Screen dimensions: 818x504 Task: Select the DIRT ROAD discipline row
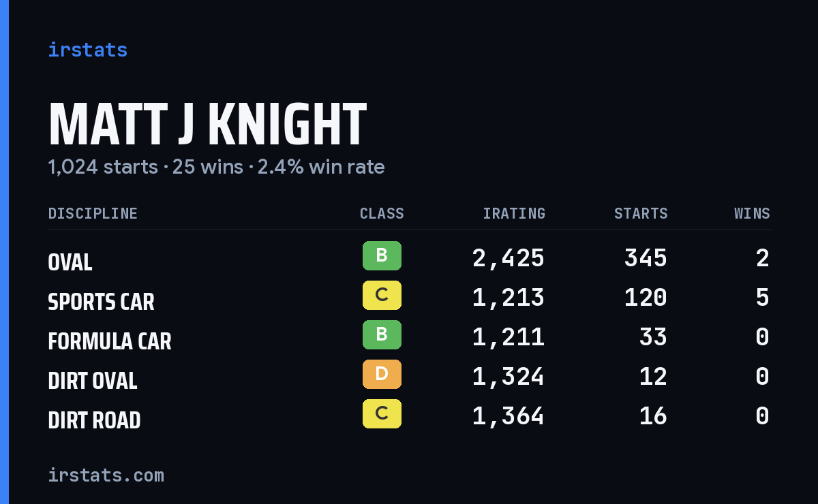click(x=409, y=416)
